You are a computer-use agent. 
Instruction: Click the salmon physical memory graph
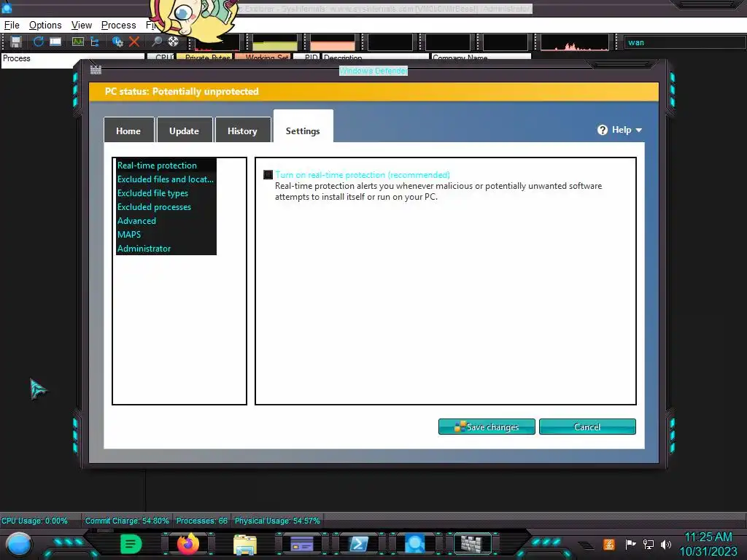(x=333, y=42)
